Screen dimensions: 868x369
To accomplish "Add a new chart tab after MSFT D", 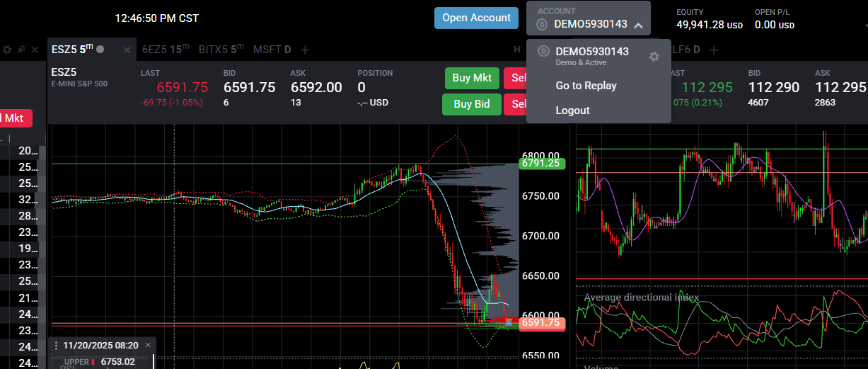I will pyautogui.click(x=305, y=50).
